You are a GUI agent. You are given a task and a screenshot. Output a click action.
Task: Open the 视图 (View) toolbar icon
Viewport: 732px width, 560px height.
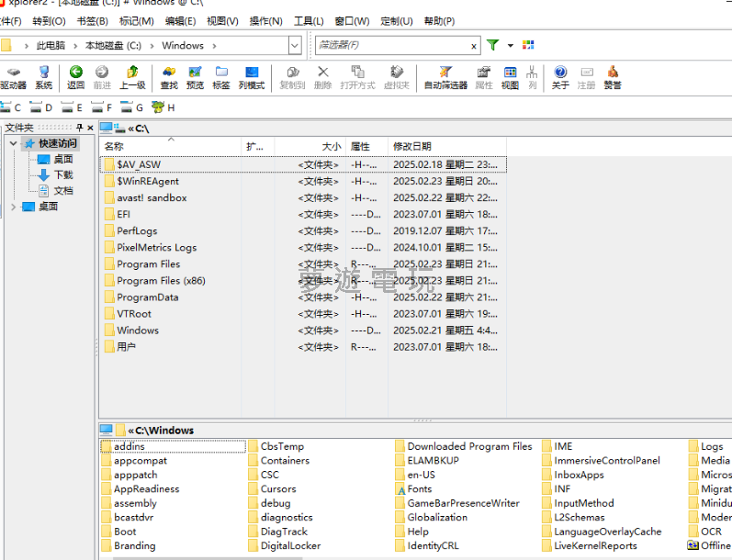point(510,76)
